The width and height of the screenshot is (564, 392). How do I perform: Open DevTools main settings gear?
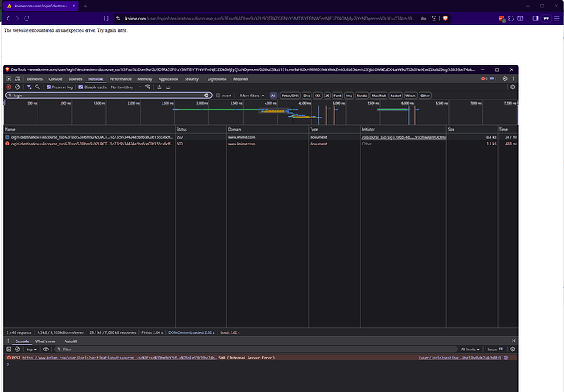point(504,78)
